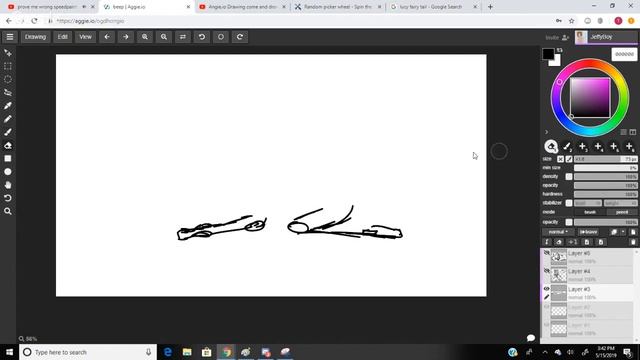Select the ellipse shape tool
The image size is (640, 360).
(x=8, y=172)
